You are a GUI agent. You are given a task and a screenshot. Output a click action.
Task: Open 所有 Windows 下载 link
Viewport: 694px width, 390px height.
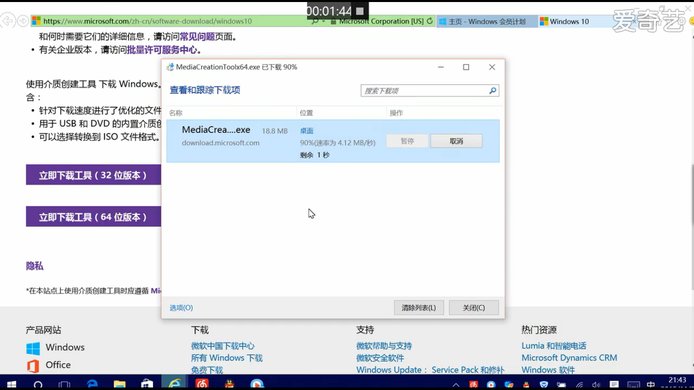pos(227,358)
